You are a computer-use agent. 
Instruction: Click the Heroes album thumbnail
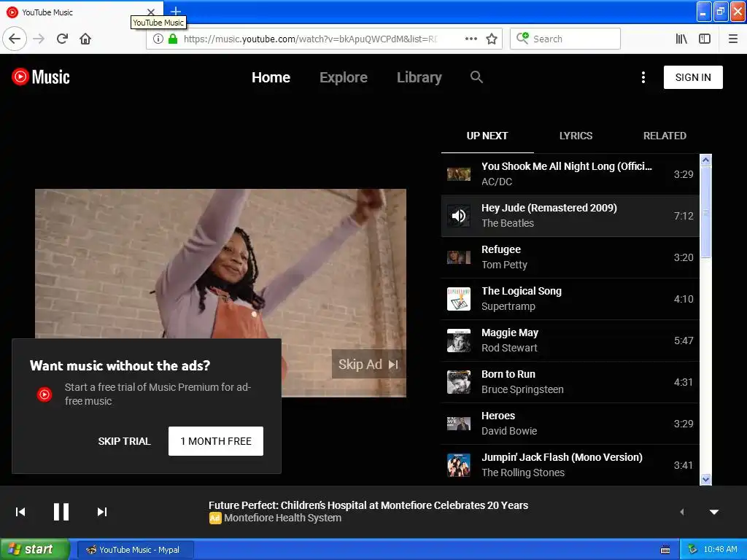pyautogui.click(x=459, y=424)
